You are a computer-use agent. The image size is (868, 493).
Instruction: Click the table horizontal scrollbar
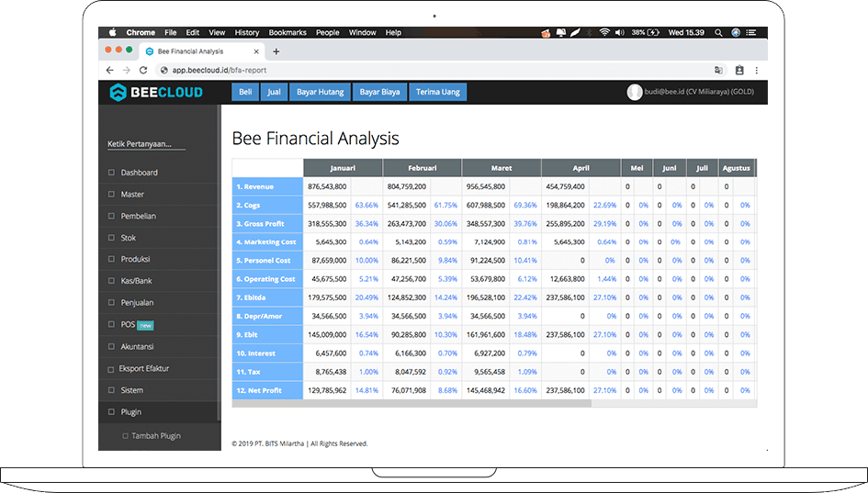[x=411, y=403]
